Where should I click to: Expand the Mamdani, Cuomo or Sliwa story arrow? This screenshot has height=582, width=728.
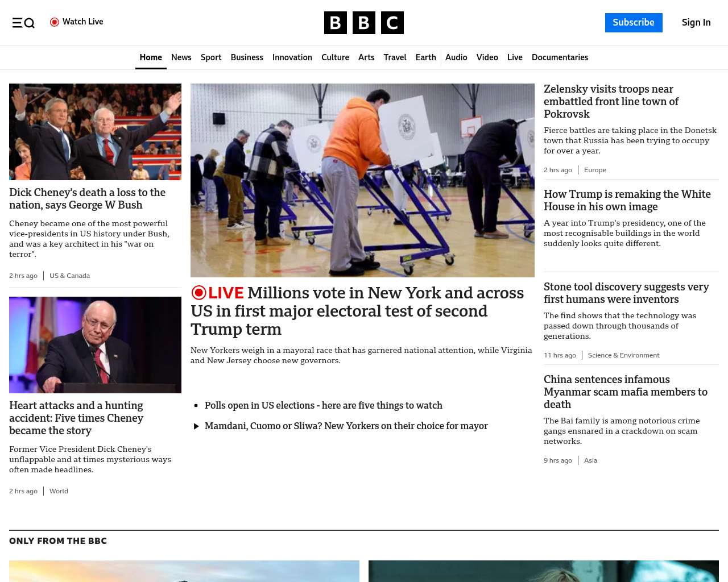[x=196, y=426]
